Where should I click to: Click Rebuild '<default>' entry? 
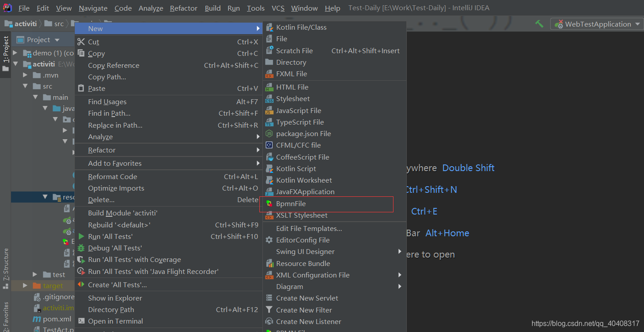[x=169, y=225]
